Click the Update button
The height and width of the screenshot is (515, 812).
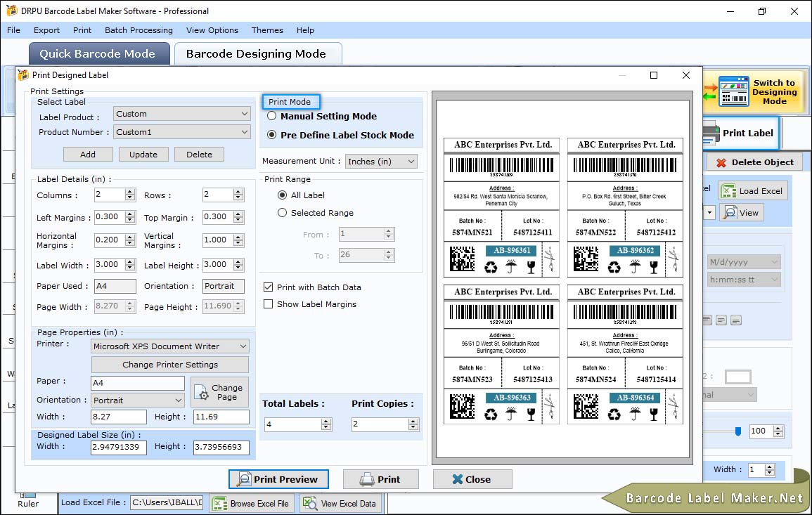143,155
